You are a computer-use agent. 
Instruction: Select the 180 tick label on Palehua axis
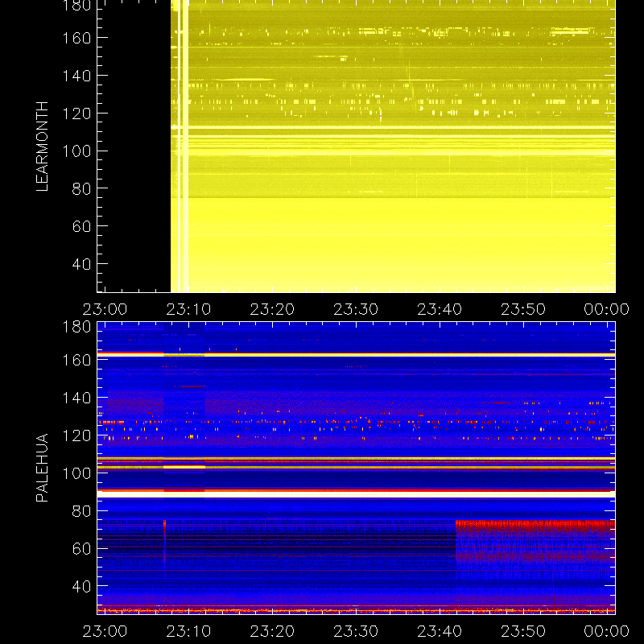76,327
